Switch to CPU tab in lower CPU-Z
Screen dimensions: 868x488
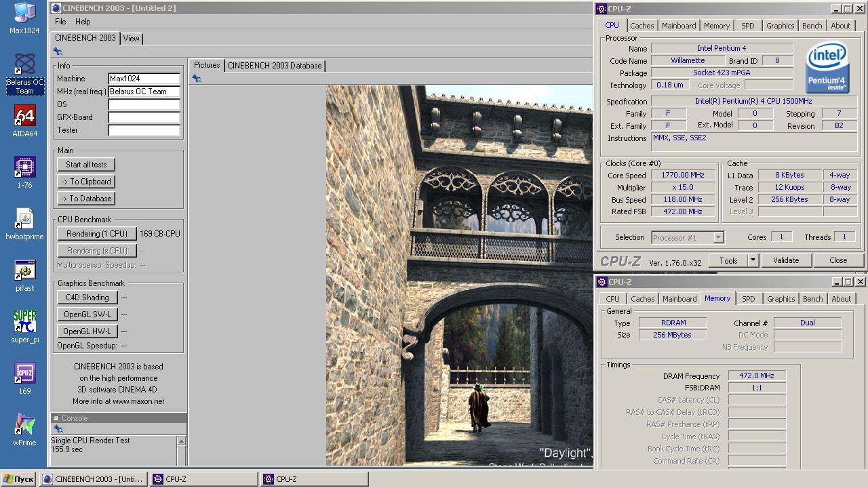click(613, 299)
